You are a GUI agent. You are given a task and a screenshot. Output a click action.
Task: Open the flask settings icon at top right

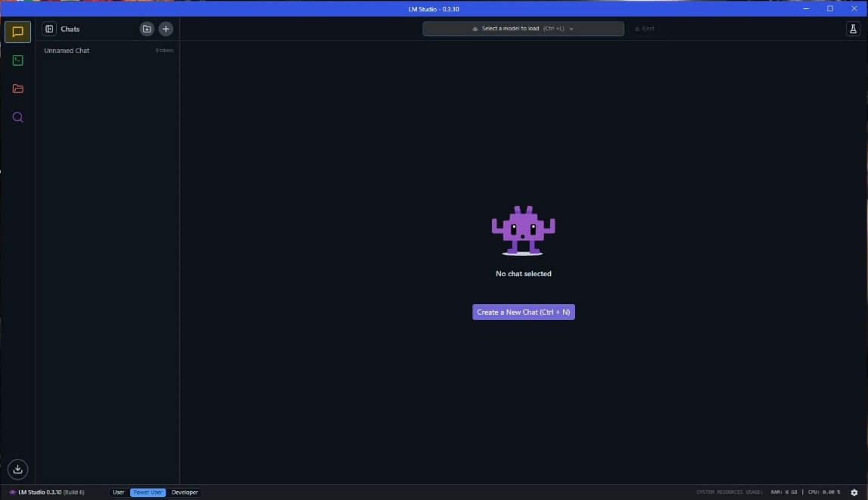click(853, 29)
